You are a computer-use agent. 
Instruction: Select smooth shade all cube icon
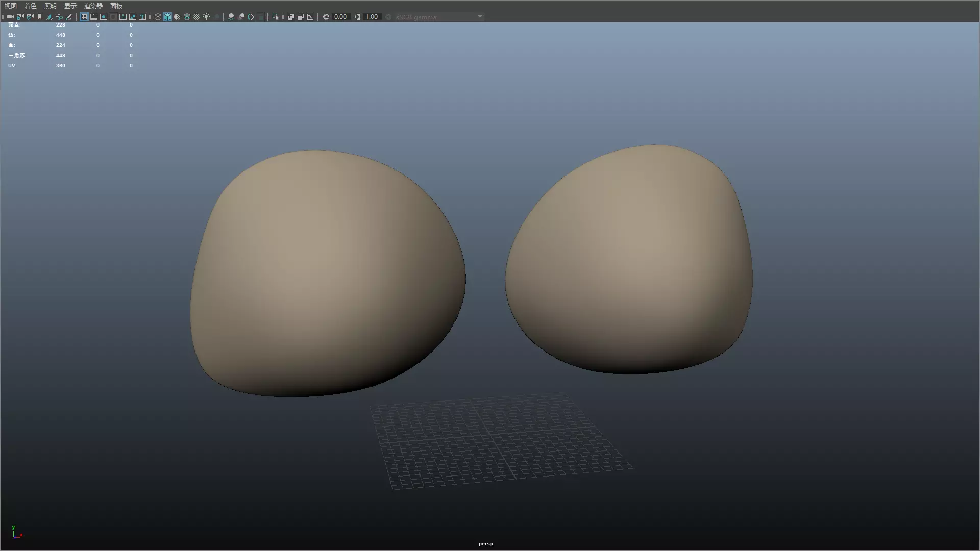click(x=167, y=17)
